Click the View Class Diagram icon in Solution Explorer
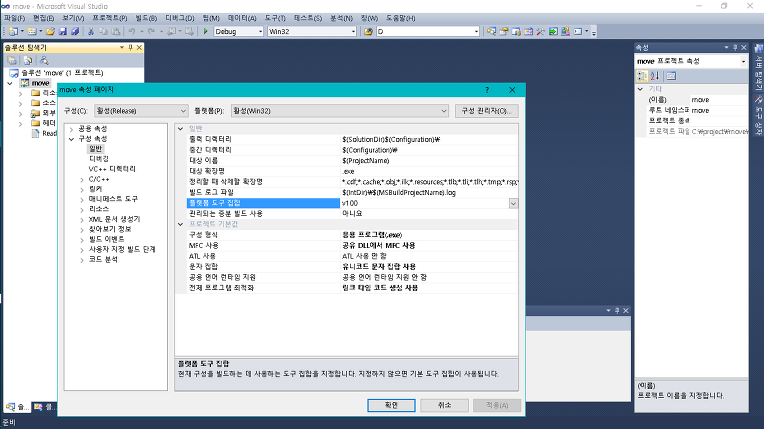This screenshot has width=764, height=429. click(x=44, y=60)
